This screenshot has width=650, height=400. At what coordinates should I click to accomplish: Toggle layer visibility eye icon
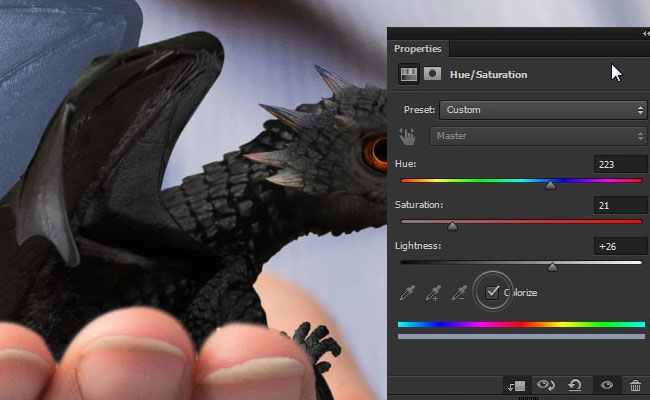[x=607, y=385]
